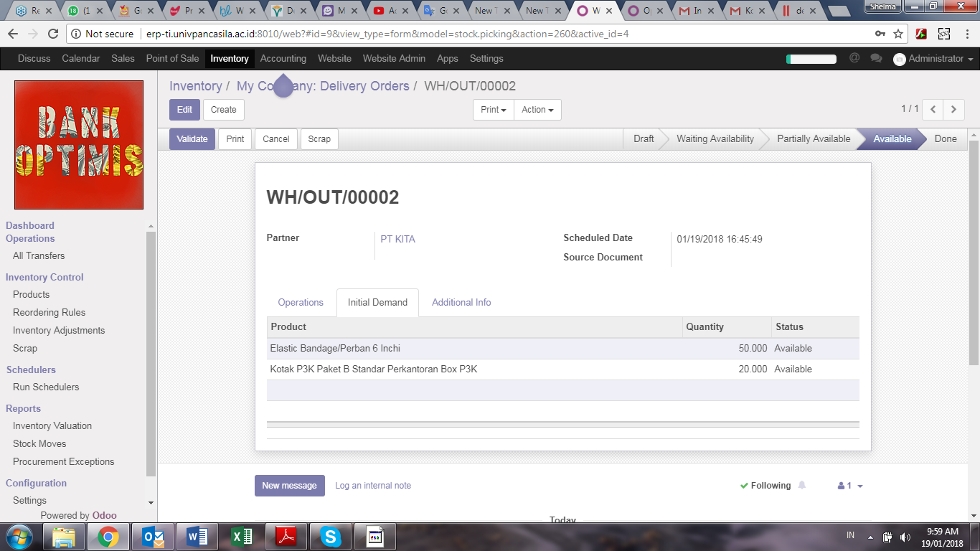Expand the Print dropdown menu
This screenshot has height=551, width=980.
[x=494, y=110]
